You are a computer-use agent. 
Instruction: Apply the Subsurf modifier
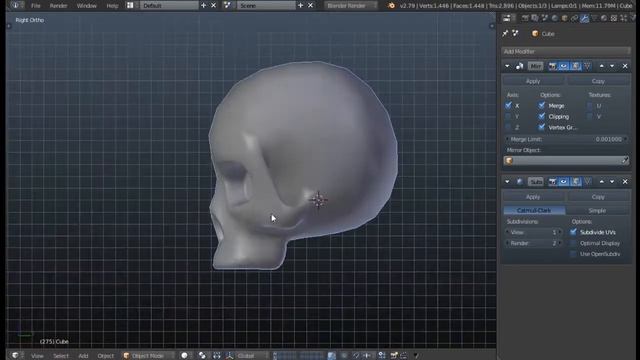pyautogui.click(x=533, y=197)
